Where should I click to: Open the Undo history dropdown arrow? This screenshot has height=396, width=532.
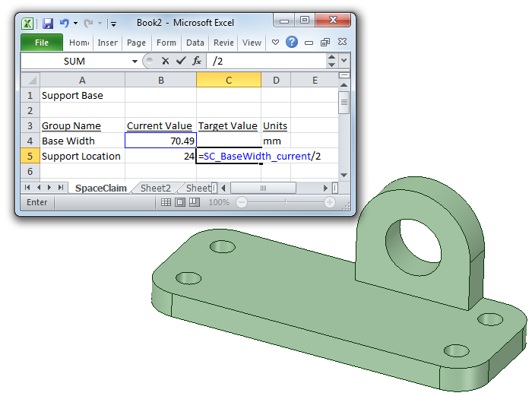pos(76,23)
